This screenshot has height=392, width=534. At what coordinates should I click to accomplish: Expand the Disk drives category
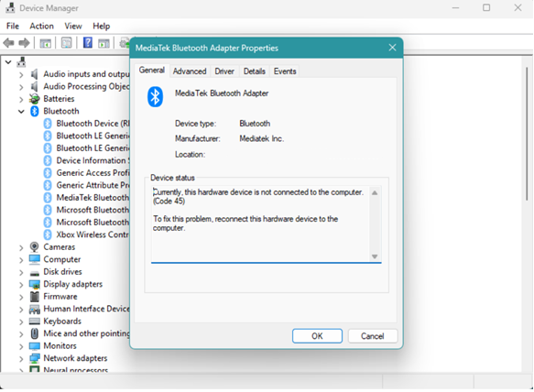[21, 272]
